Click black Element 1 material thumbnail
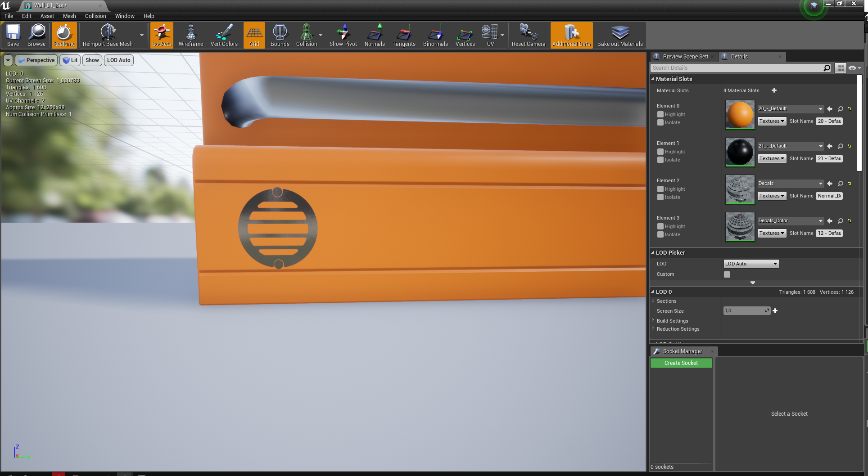 740,152
